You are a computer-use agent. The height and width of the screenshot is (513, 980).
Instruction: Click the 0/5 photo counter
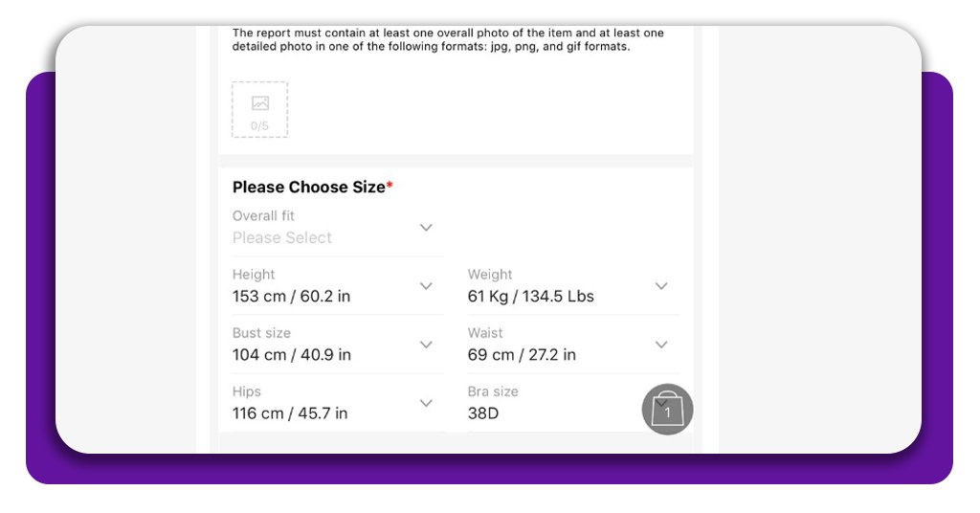[259, 125]
